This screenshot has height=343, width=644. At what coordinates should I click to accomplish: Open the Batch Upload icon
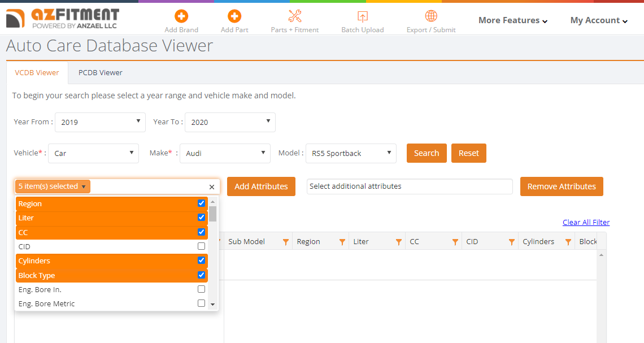(x=362, y=16)
